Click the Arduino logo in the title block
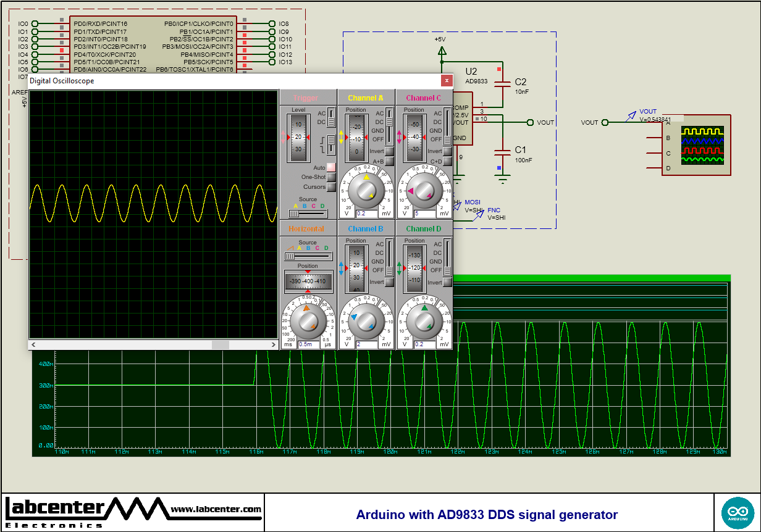Screen dimensions: 761x532 [x=738, y=512]
